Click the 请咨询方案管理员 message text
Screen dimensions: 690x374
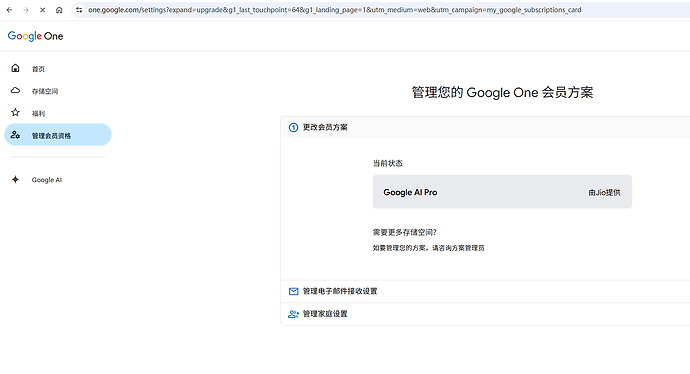click(458, 248)
